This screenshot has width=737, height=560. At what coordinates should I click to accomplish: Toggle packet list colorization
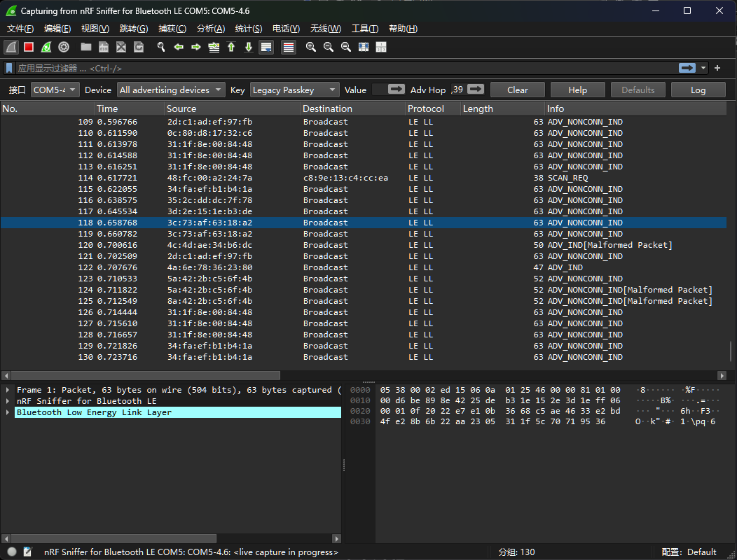(x=289, y=47)
